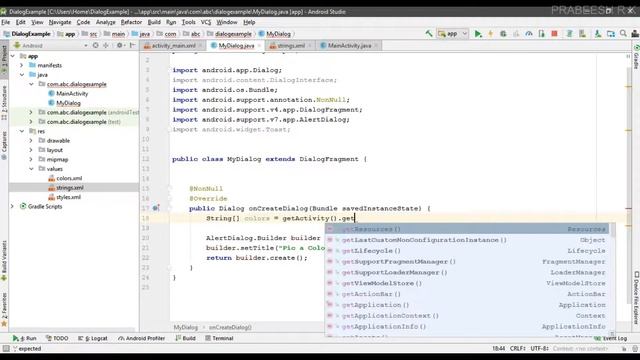Click the Make Project hammer icon
640x360 pixels.
point(429,34)
